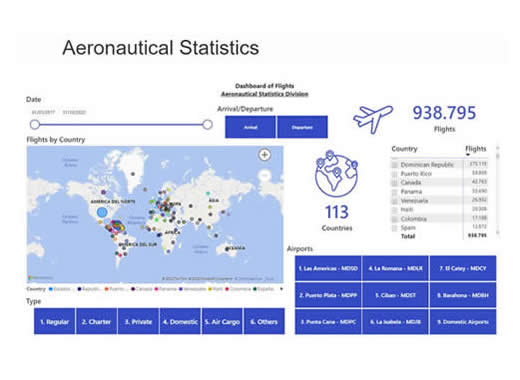Click the country table vertical scrollbar
This screenshot has width=520, height=380.
tap(498, 190)
